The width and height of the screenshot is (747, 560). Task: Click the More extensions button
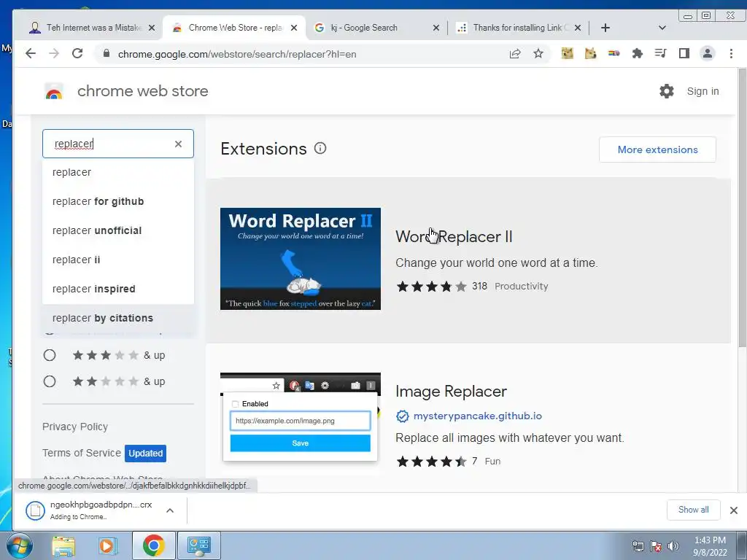click(657, 149)
